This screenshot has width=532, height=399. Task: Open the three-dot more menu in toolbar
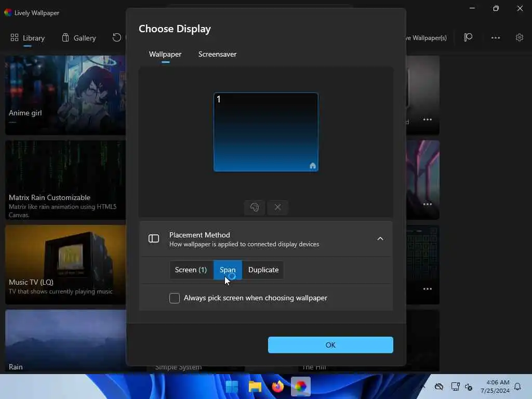(495, 37)
